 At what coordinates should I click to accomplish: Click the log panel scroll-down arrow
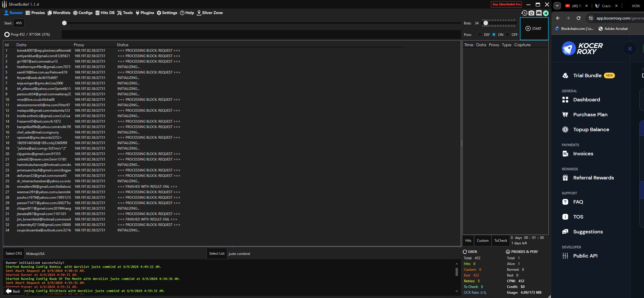[456, 291]
